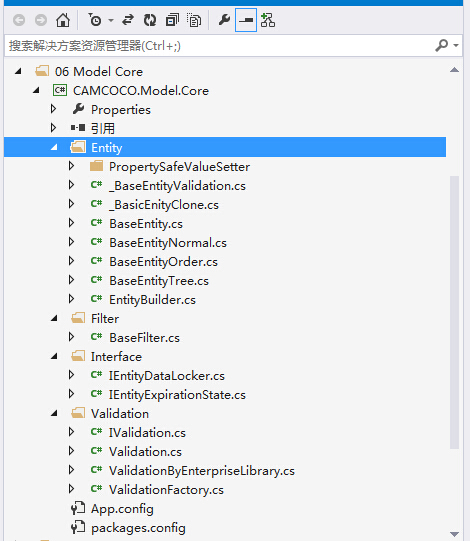
Task: Collapse the Entity folder
Action: pos(54,147)
